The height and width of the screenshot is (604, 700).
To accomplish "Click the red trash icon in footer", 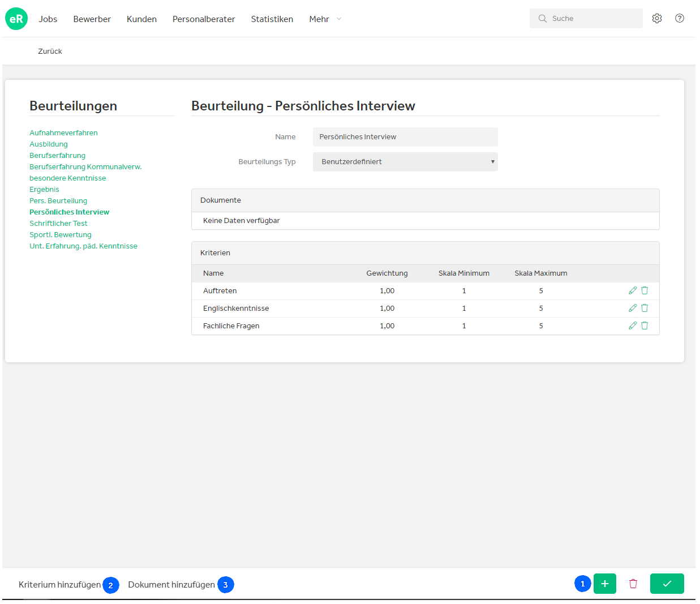I will pyautogui.click(x=633, y=584).
